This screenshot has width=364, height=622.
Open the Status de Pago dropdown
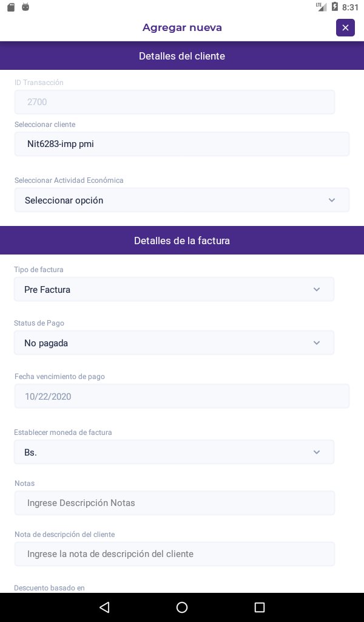(x=174, y=343)
